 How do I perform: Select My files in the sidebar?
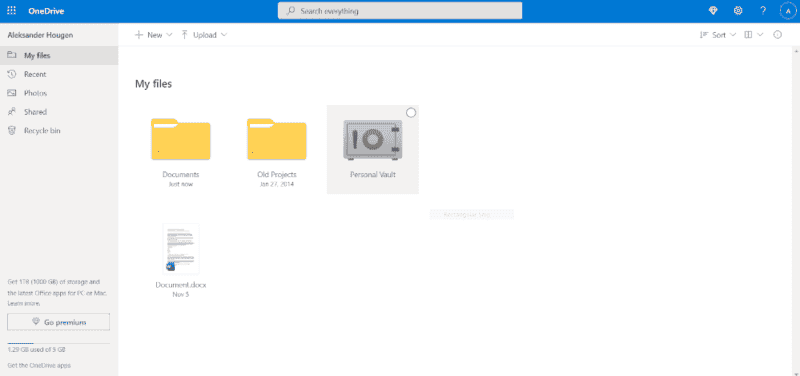pyautogui.click(x=59, y=56)
